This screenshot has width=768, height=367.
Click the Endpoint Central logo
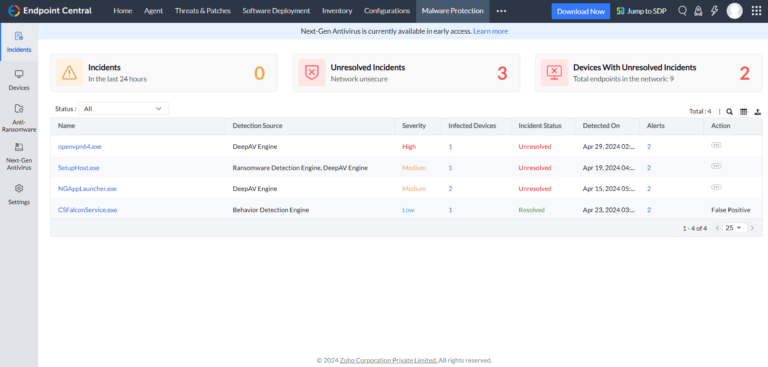[x=50, y=11]
